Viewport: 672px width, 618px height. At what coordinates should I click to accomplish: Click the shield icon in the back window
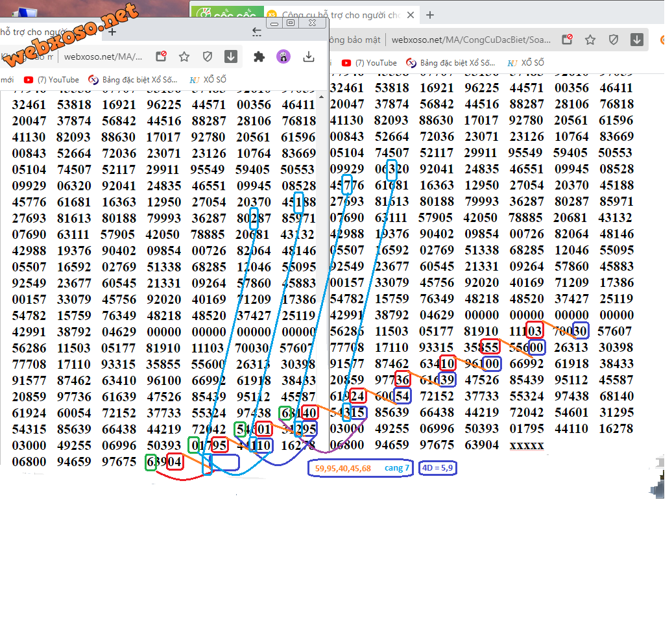coord(614,40)
